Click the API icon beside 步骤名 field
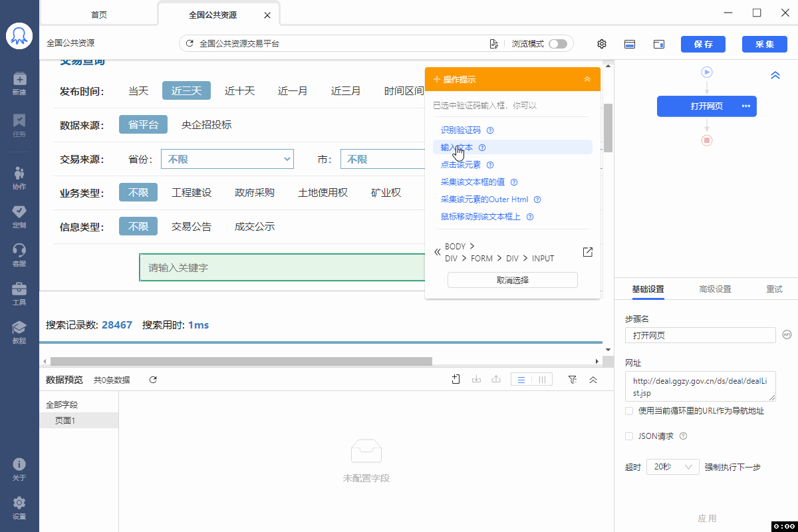 tap(787, 334)
